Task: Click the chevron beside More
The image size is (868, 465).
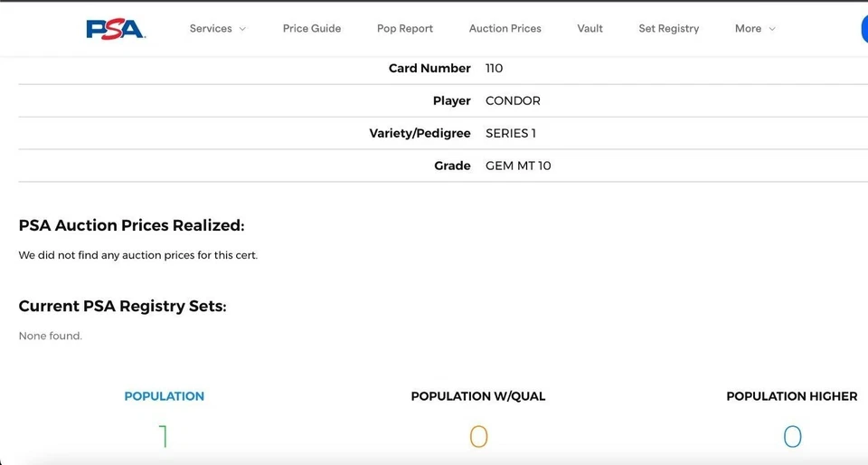Action: tap(772, 29)
